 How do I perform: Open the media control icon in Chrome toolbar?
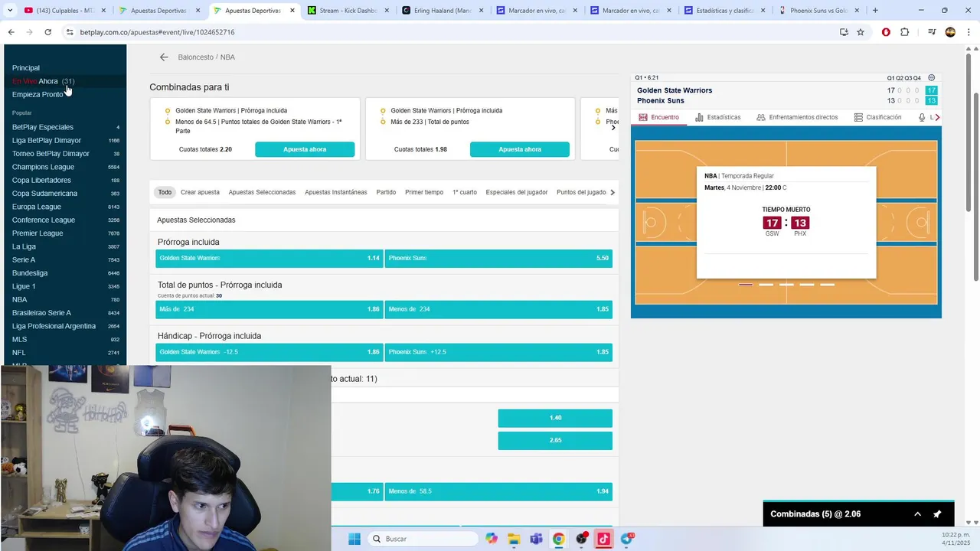click(x=932, y=32)
